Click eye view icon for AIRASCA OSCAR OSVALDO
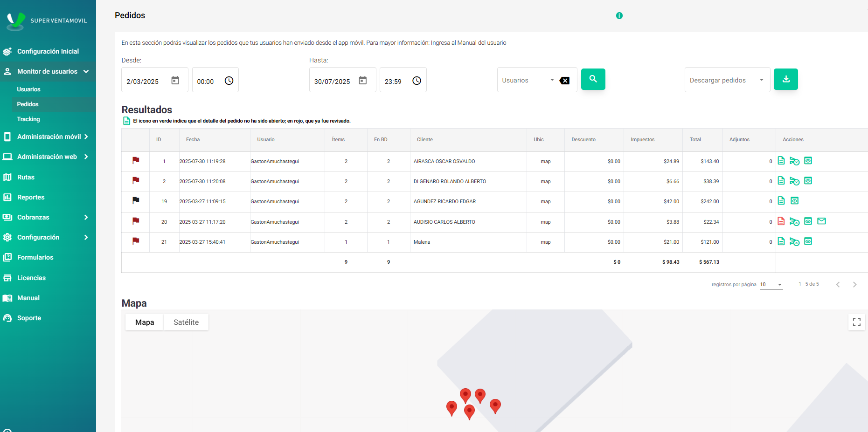Viewport: 868px width, 432px height. click(x=808, y=161)
